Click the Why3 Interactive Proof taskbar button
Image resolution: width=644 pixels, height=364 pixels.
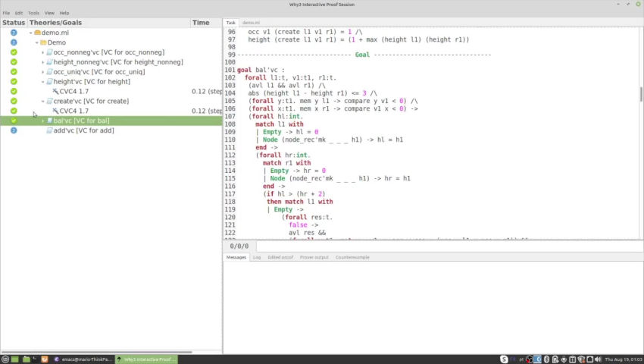click(x=146, y=359)
